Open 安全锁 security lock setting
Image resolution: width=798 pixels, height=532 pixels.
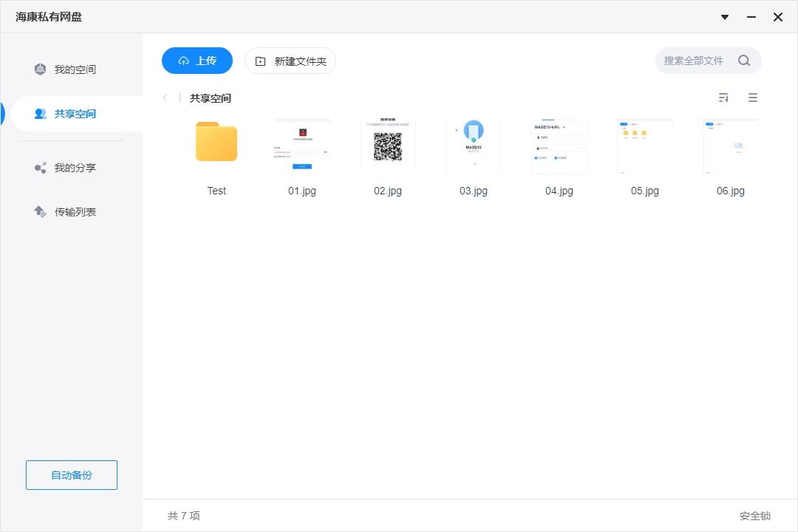pos(755,515)
